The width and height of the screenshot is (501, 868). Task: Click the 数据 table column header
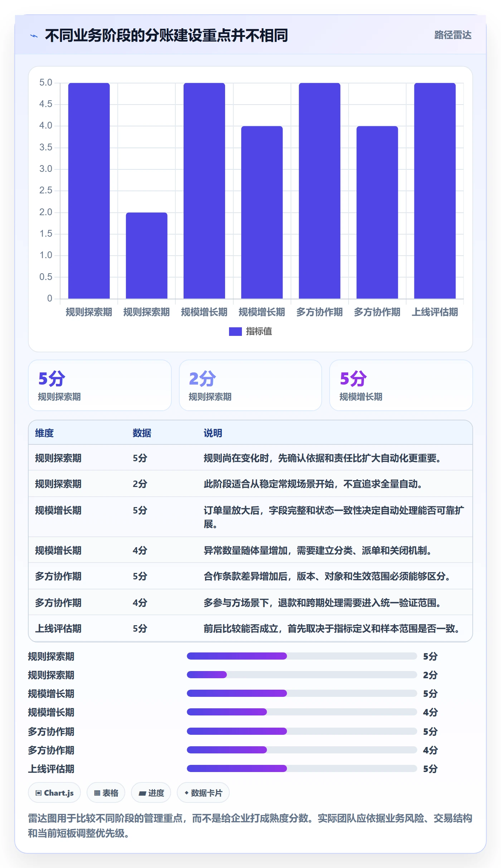click(x=142, y=433)
